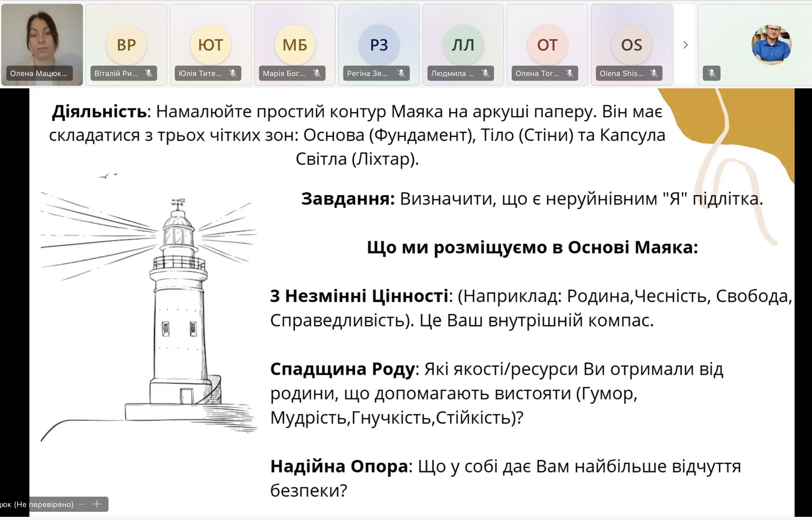The width and height of the screenshot is (812, 520).
Task: Click muted mic icon on Регіна tile
Action: (x=401, y=73)
